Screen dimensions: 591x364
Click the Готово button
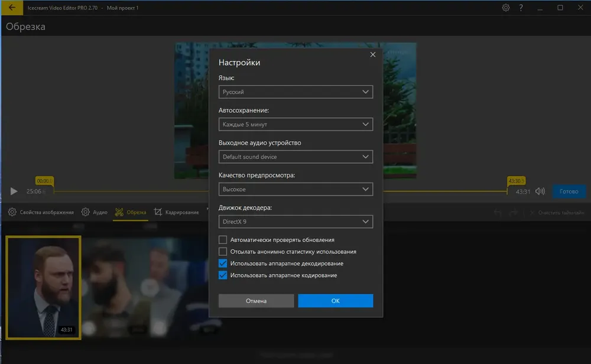569,191
